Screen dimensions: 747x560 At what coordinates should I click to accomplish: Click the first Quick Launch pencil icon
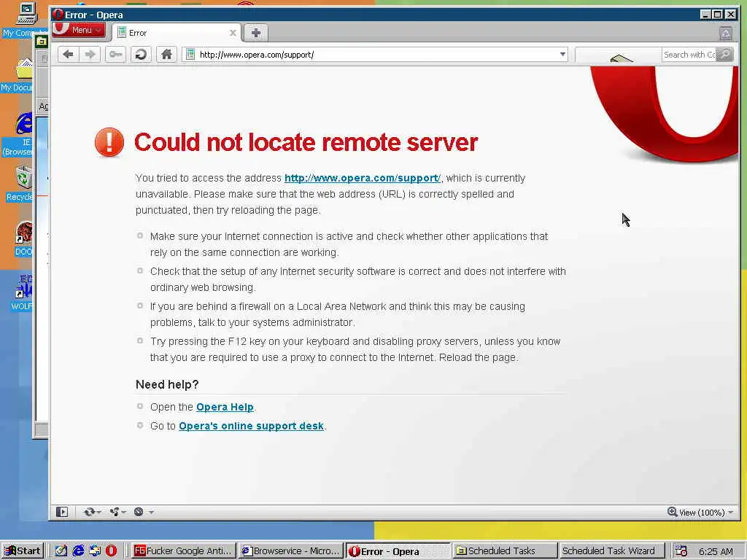(61, 551)
